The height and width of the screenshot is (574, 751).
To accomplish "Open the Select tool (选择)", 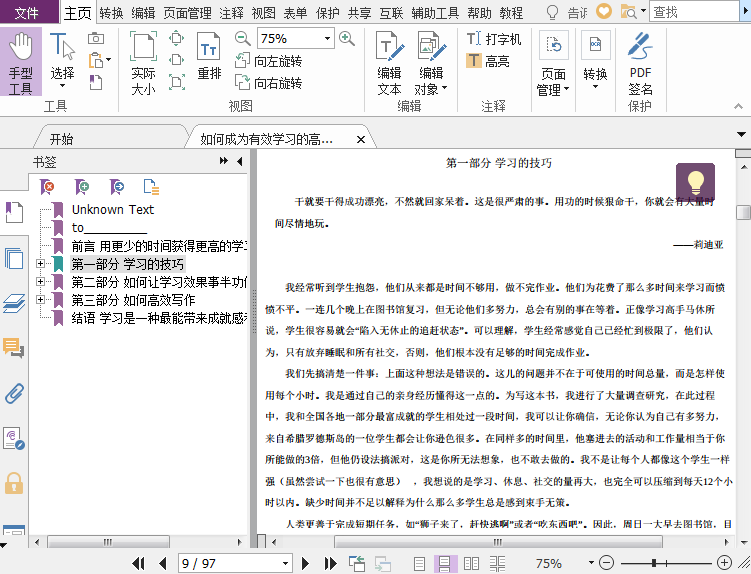I will coord(62,61).
